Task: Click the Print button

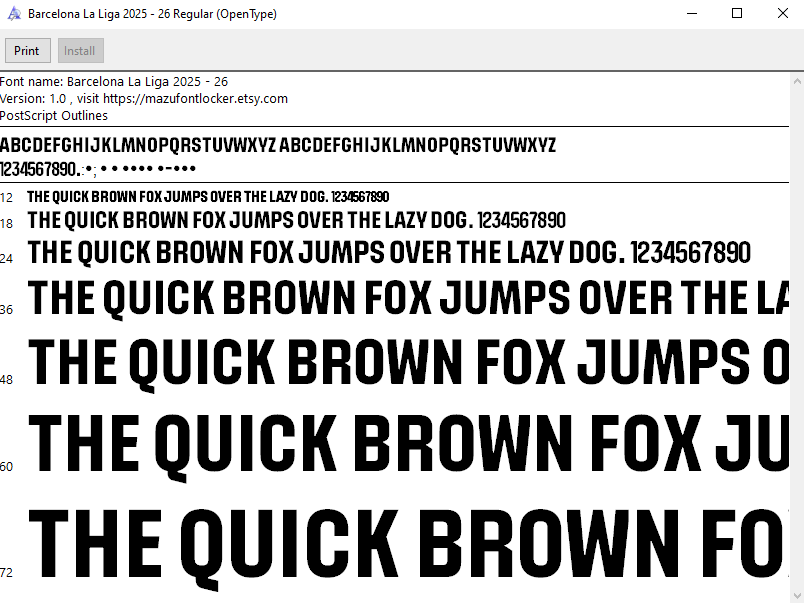Action: [x=27, y=51]
